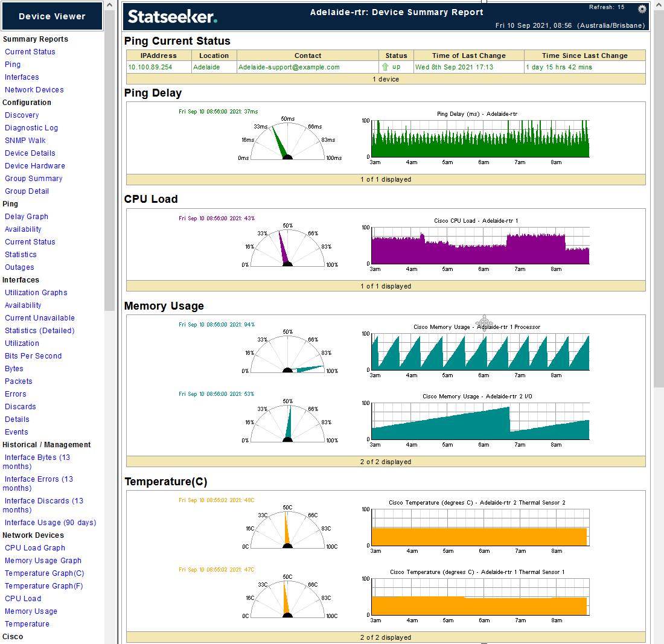Screen dimensions: 664x644
Task: Open the Bits Per Second link
Action: coord(33,356)
